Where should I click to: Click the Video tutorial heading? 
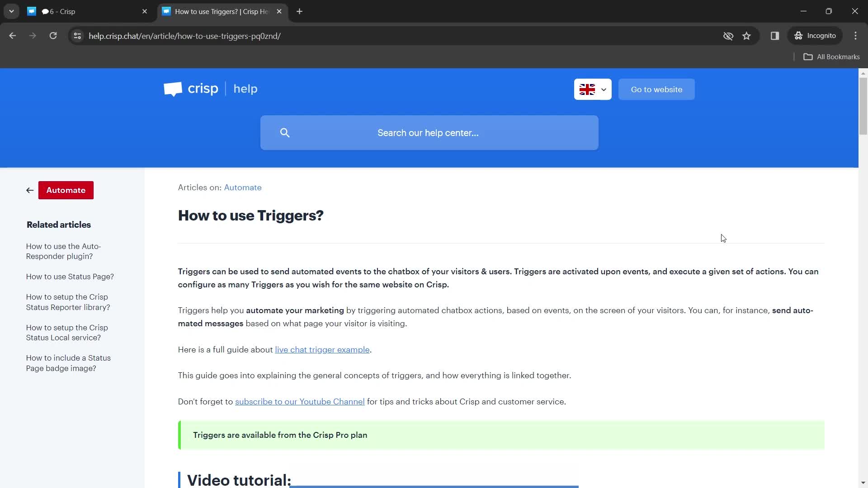tap(239, 480)
